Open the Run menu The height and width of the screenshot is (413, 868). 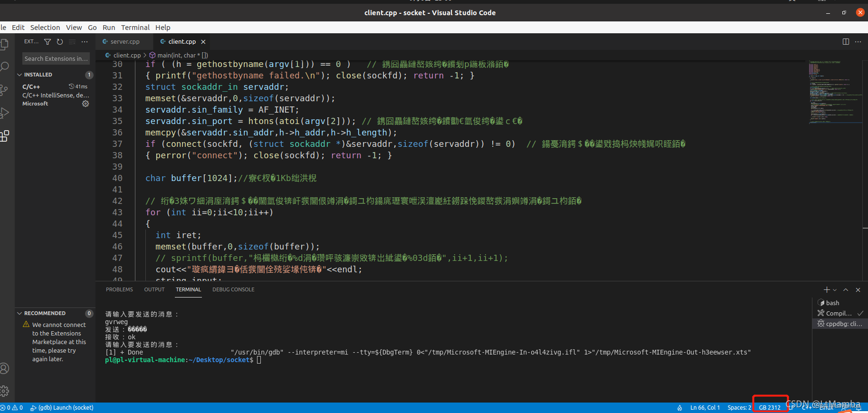[x=109, y=28]
